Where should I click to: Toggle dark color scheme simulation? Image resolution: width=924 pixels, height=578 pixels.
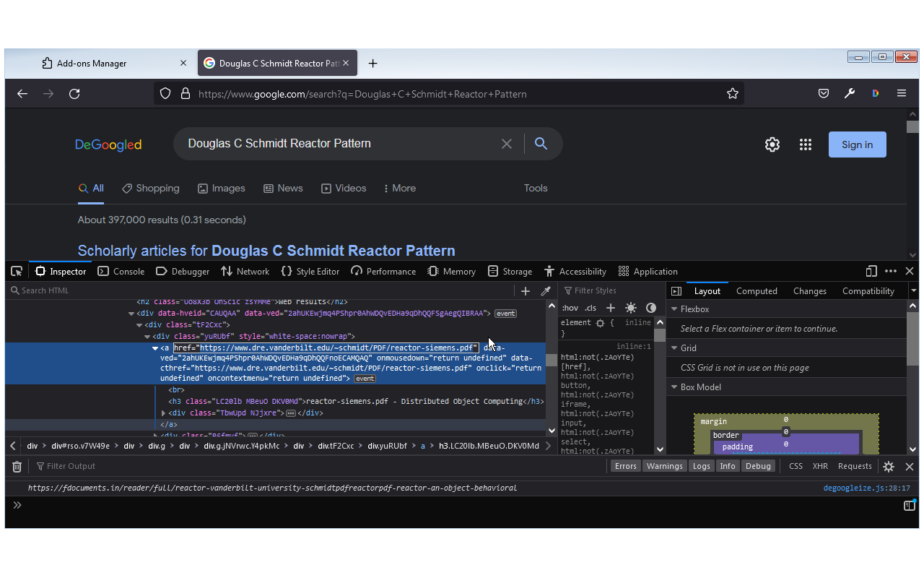point(651,308)
